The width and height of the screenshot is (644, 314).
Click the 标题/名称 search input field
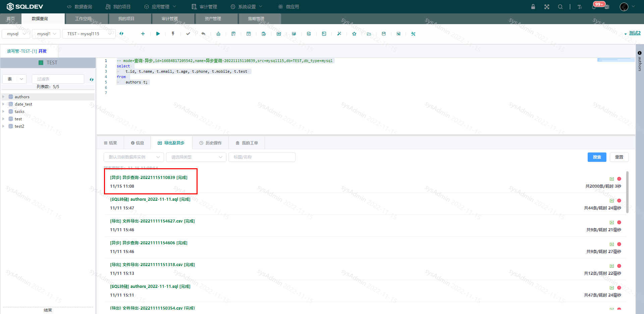click(262, 157)
